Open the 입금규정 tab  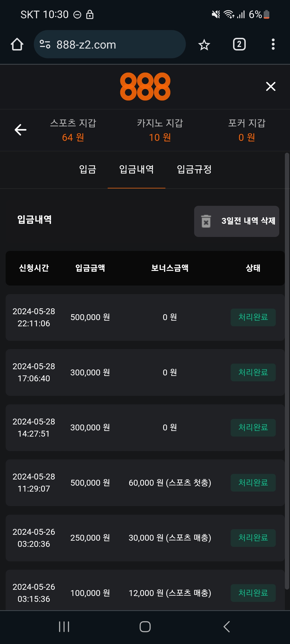(194, 169)
